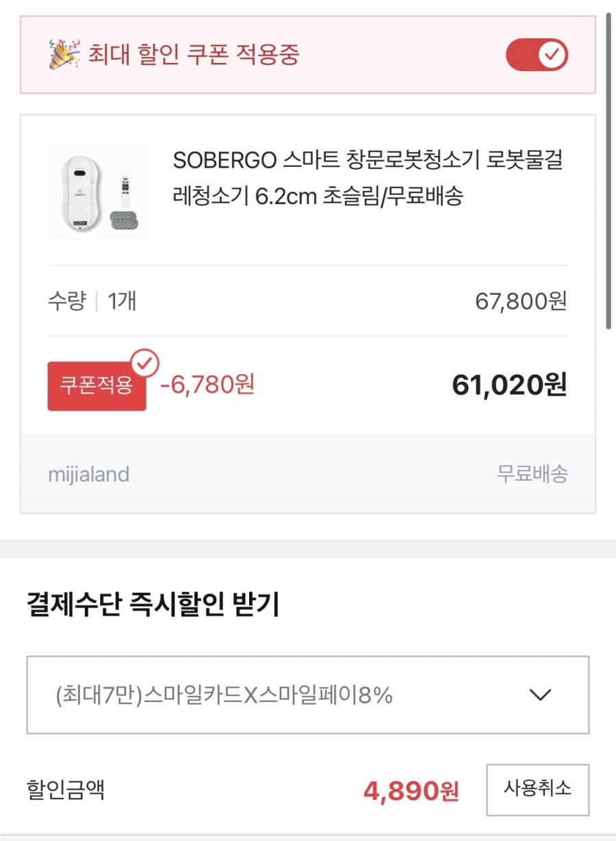Expand payment discount list via chevron arrow
Viewport: 616px width, 841px height.
540,695
